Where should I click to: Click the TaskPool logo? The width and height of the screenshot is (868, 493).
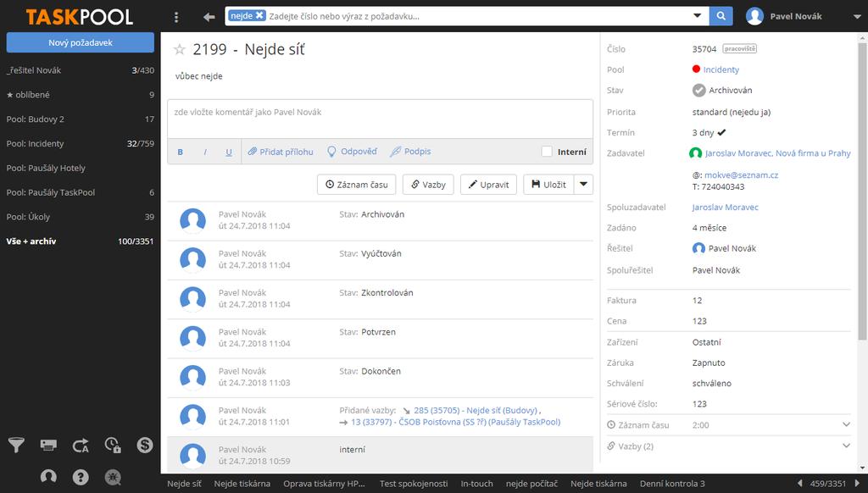tap(79, 17)
